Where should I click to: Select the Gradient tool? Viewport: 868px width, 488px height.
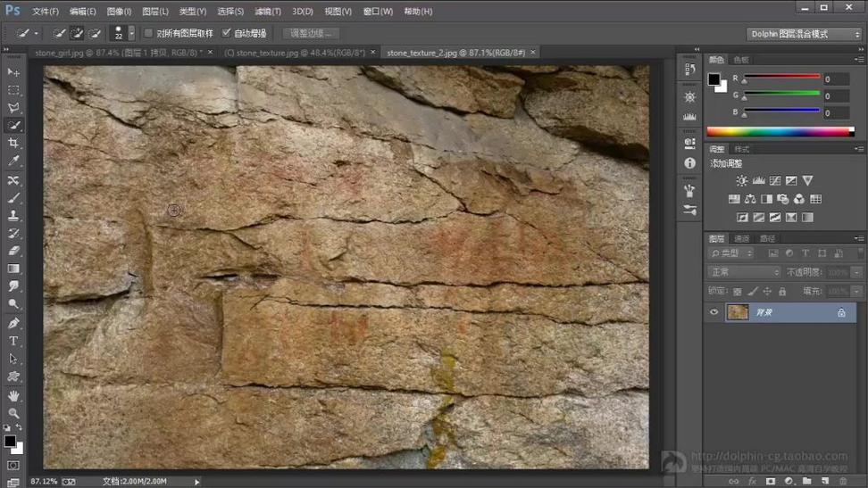13,269
